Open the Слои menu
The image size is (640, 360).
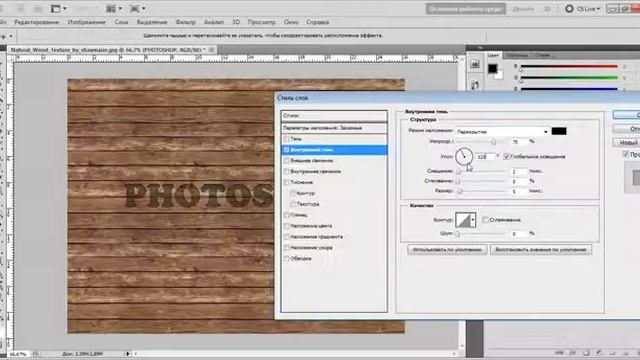pos(121,22)
